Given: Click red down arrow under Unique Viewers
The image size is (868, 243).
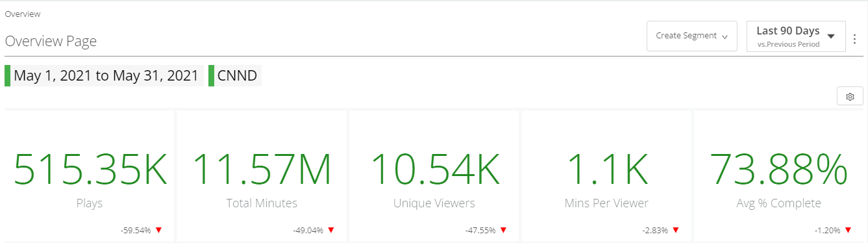Looking at the screenshot, I should pyautogui.click(x=503, y=230).
